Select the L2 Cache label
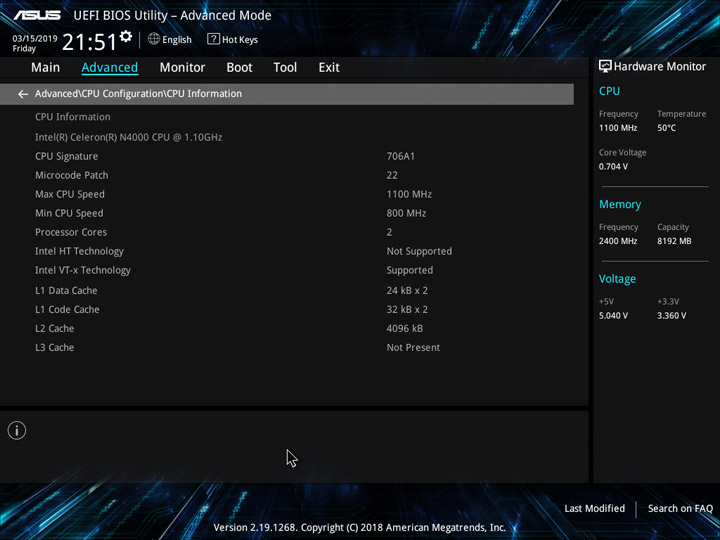720x540 pixels. pos(55,328)
